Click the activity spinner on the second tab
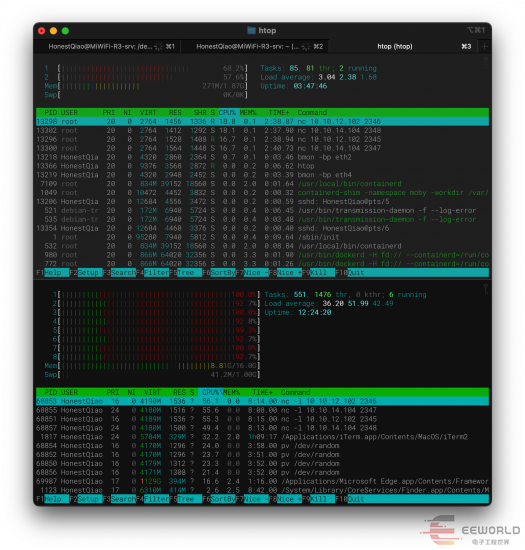This screenshot has height=550, width=525. pos(306,47)
